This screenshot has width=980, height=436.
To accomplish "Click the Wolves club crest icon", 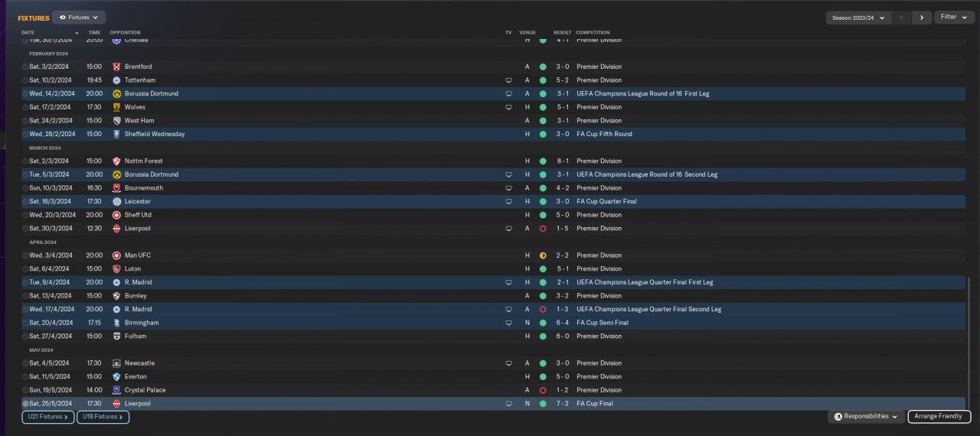I will pos(116,107).
